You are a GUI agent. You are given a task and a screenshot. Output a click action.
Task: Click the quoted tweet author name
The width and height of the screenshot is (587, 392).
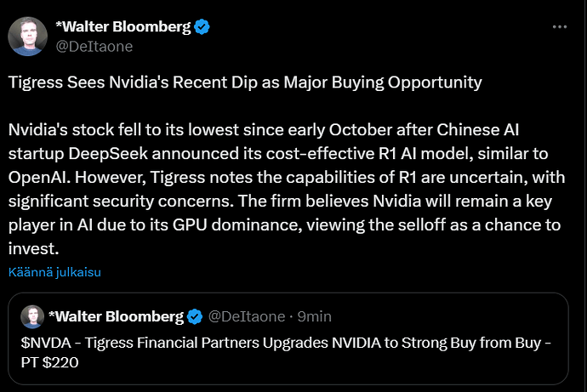point(116,317)
